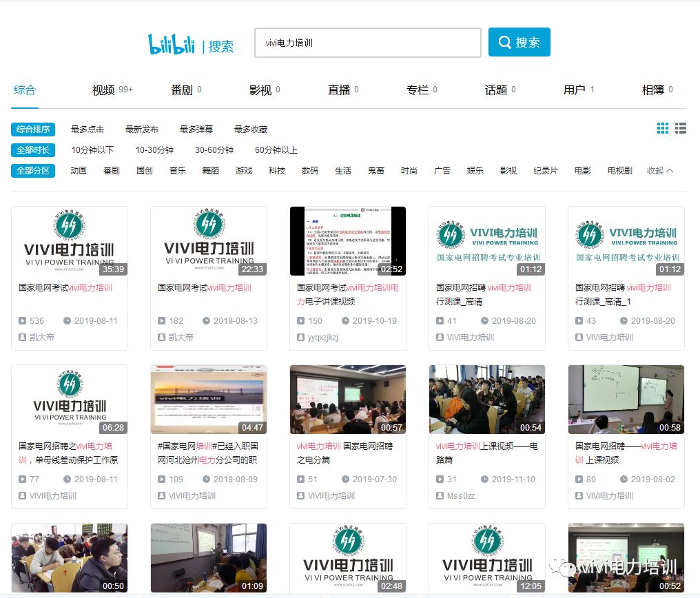Click clock icon beside 2019-10-19

pos(346,320)
